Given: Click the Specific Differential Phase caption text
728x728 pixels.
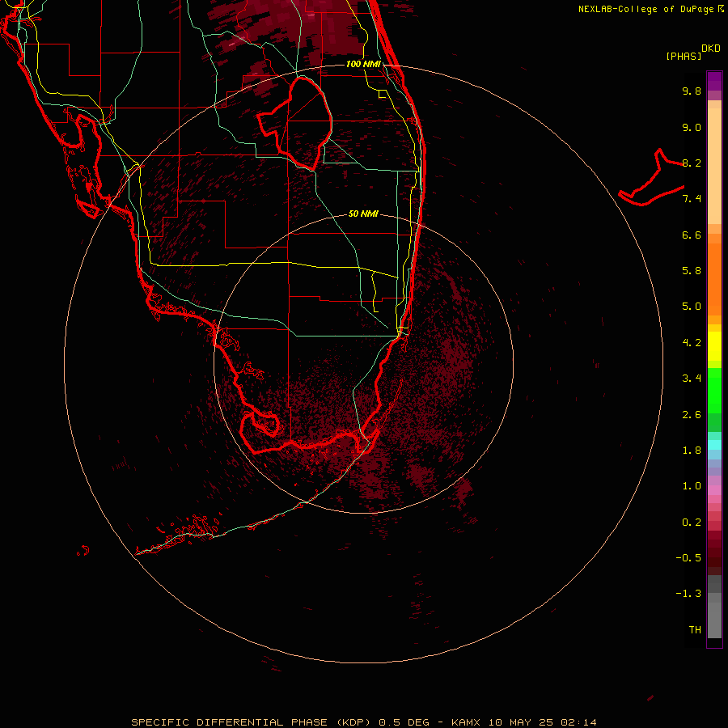Looking at the screenshot, I should click(363, 722).
